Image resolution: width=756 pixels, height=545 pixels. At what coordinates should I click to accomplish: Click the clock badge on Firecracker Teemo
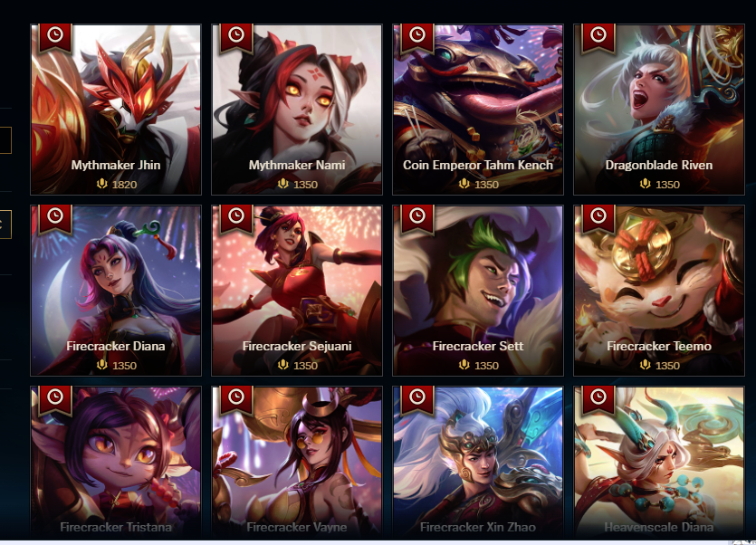coord(598,218)
